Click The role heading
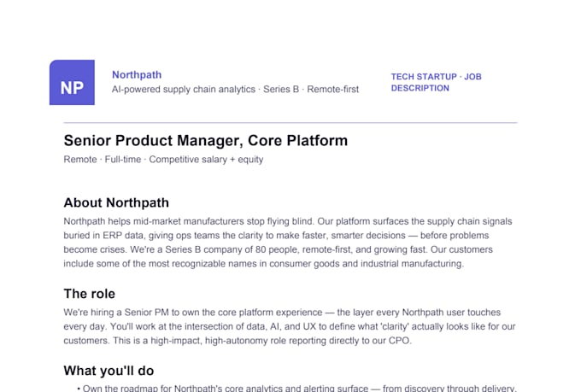Screen dimensions: 581x392 click(90, 294)
